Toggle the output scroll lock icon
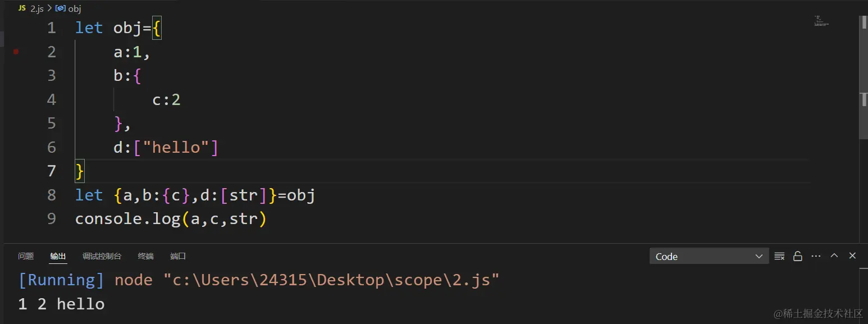Viewport: 868px width, 324px height. (797, 256)
